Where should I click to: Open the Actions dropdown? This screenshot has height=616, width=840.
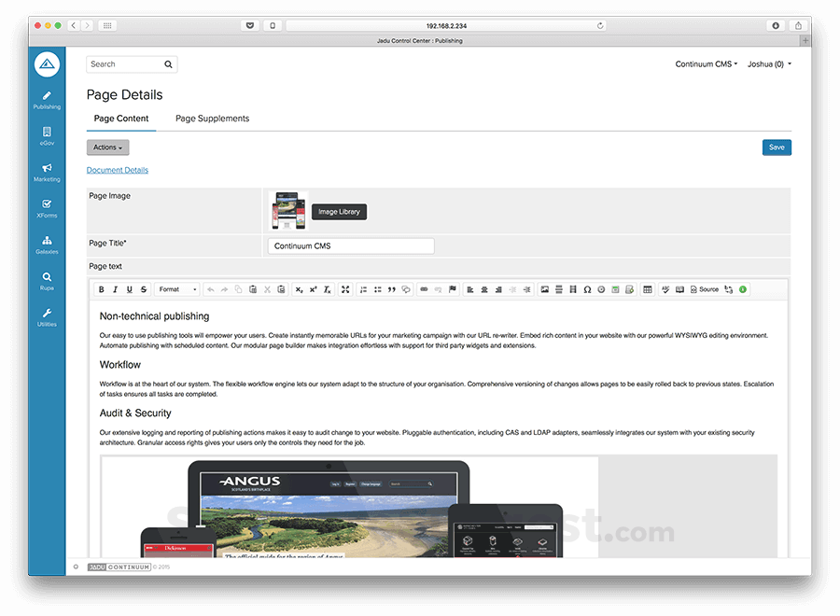coord(107,147)
